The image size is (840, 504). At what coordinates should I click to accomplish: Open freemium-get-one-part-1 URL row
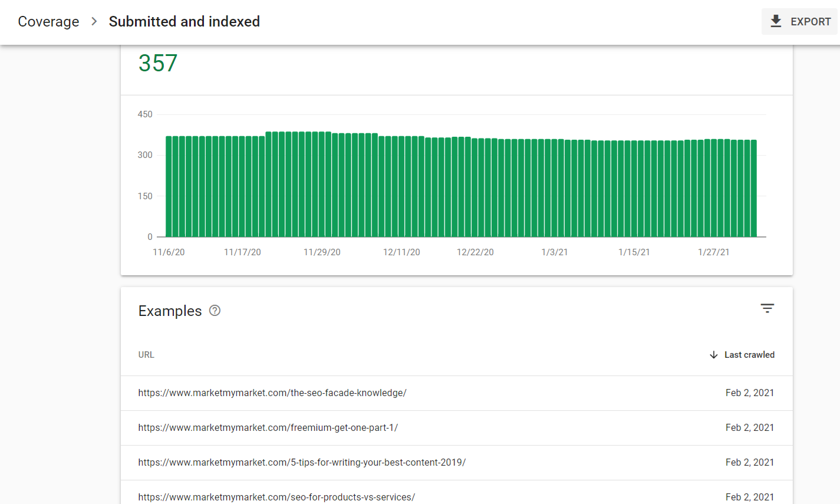268,427
